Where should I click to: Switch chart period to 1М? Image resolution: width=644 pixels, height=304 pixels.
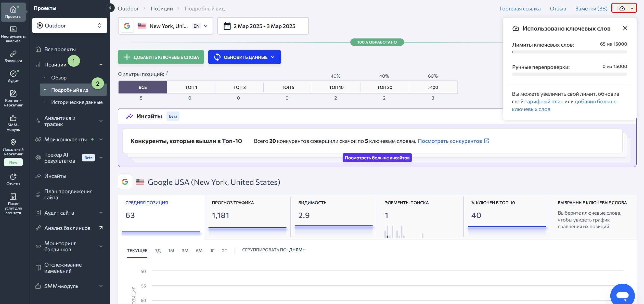point(171,251)
